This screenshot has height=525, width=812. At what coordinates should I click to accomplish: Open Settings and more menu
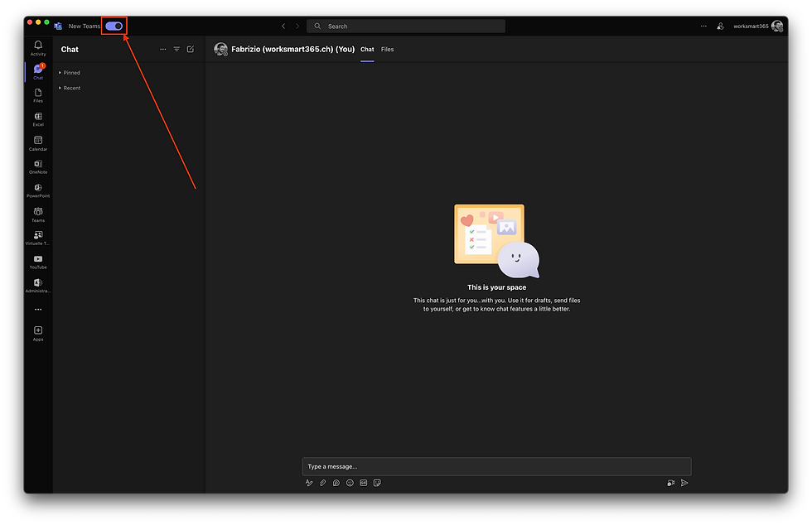tap(703, 26)
